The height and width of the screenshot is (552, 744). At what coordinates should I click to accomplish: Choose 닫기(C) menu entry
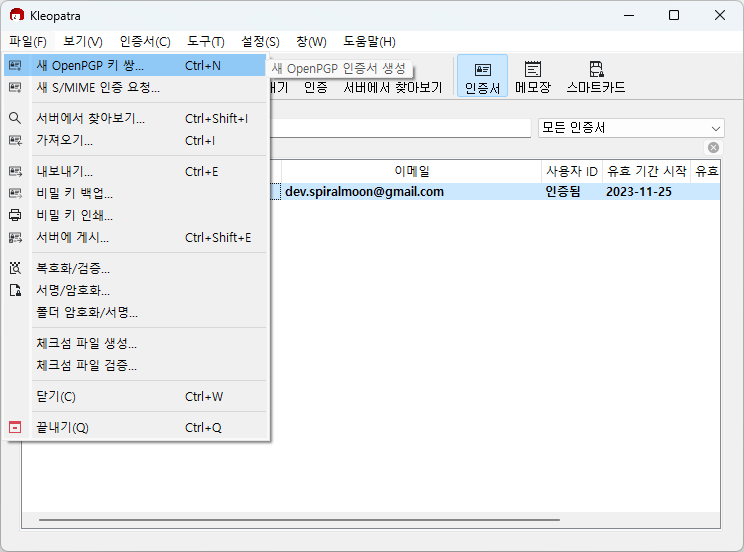click(135, 396)
